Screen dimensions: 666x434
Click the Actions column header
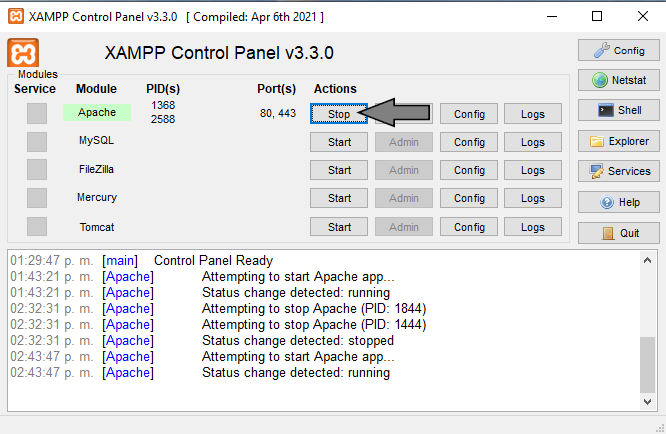[335, 88]
